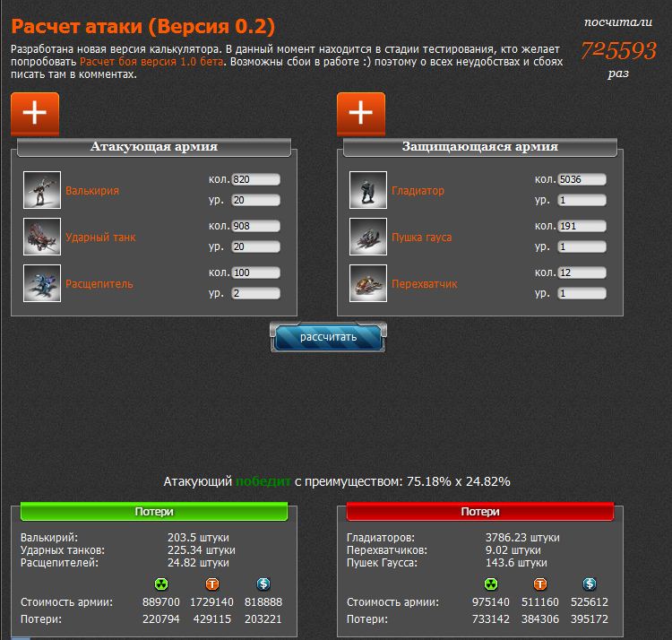Add unit to attacking army with plus button
Viewport: 672px width, 640px height.
click(35, 114)
